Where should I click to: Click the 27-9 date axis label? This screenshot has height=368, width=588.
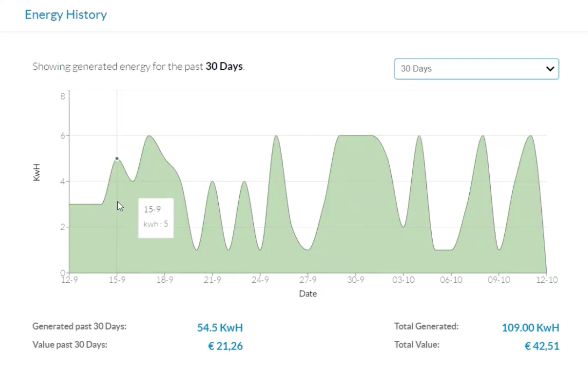click(308, 280)
